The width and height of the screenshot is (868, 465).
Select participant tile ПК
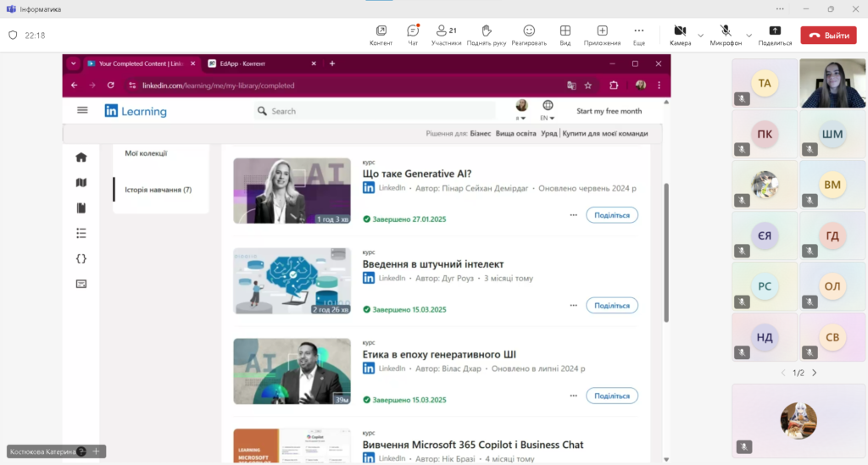pyautogui.click(x=765, y=134)
